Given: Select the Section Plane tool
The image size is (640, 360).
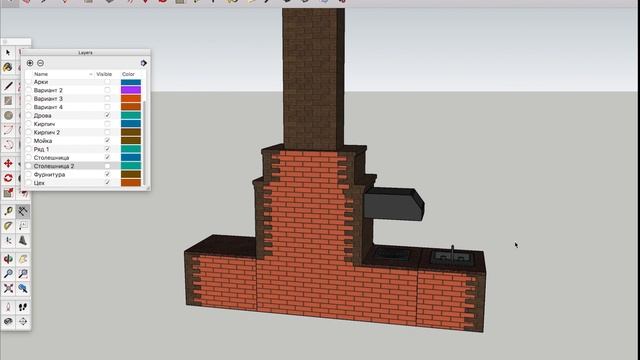Looking at the screenshot, I should (23, 322).
